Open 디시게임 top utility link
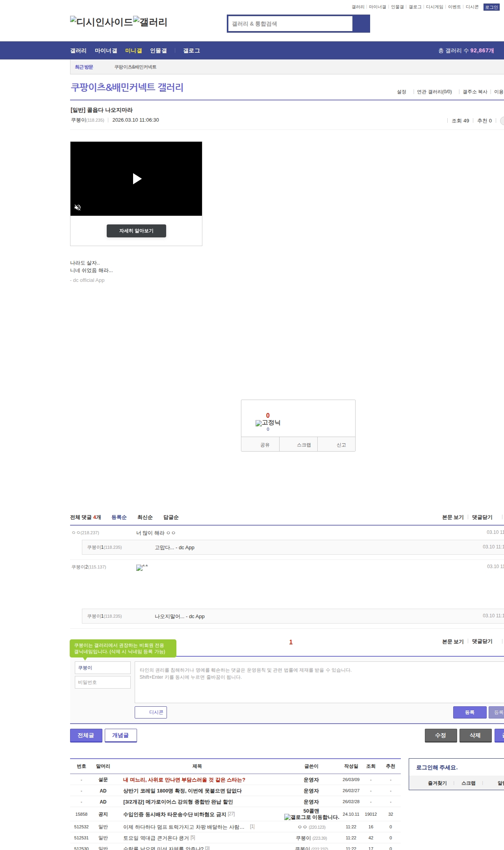This screenshot has height=850, width=504. [x=435, y=7]
